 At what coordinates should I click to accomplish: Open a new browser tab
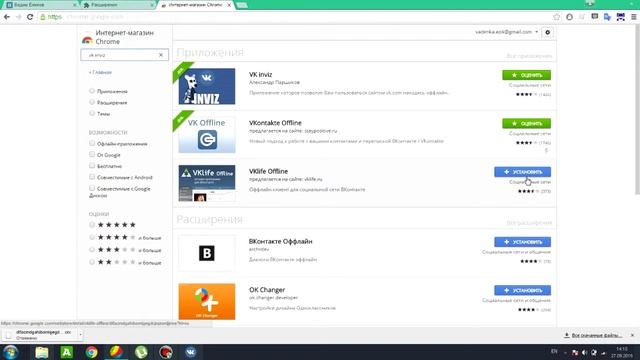tap(242, 5)
